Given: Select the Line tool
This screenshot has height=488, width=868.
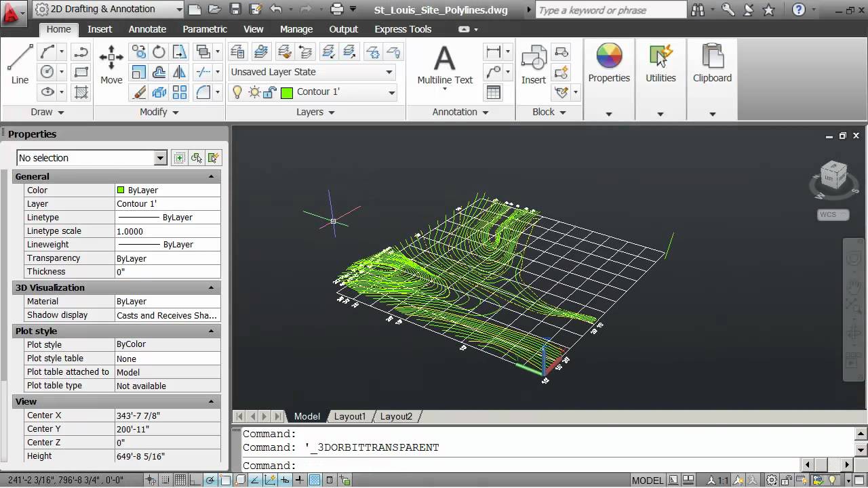Looking at the screenshot, I should point(20,64).
